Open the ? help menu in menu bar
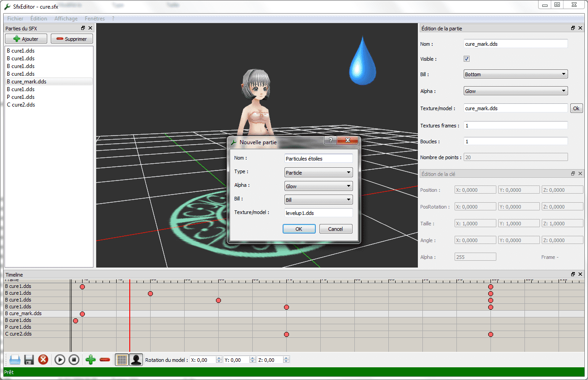The height and width of the screenshot is (380, 588). pos(113,19)
